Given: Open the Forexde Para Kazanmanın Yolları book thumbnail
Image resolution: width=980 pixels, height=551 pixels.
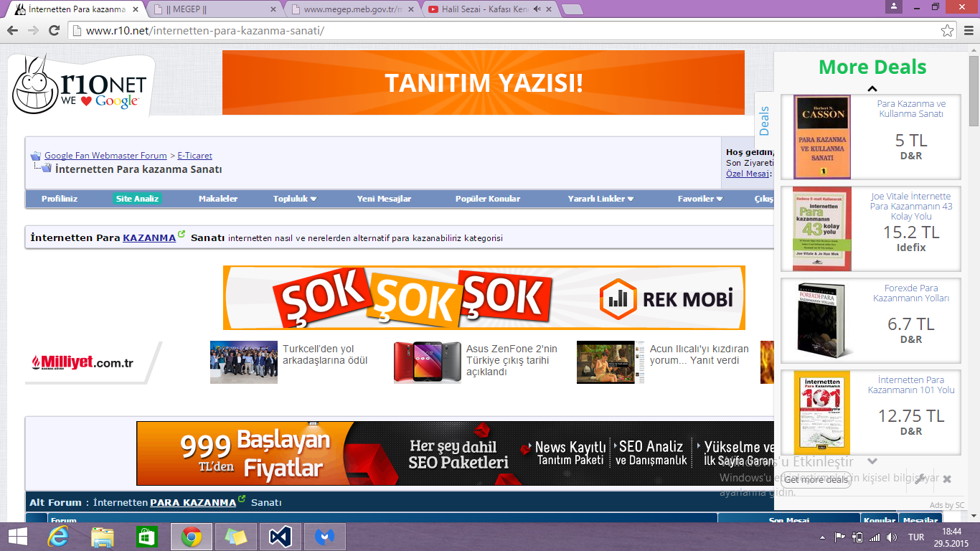Looking at the screenshot, I should pyautogui.click(x=822, y=321).
